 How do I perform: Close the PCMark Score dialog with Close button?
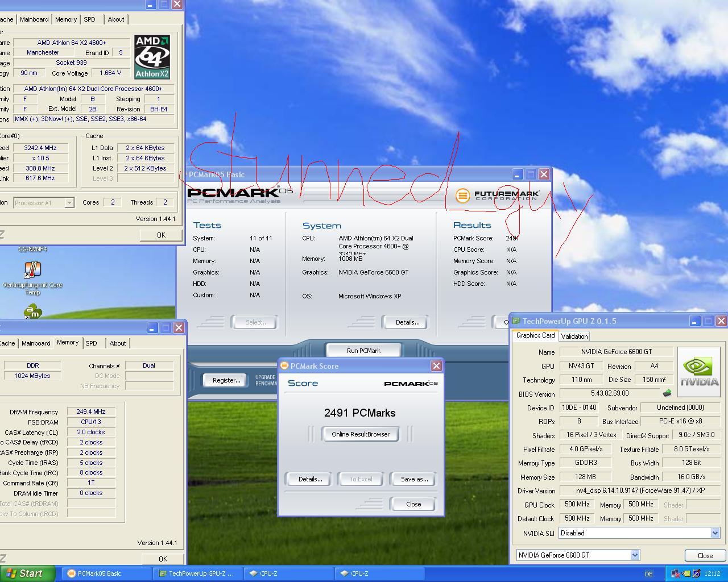point(413,504)
